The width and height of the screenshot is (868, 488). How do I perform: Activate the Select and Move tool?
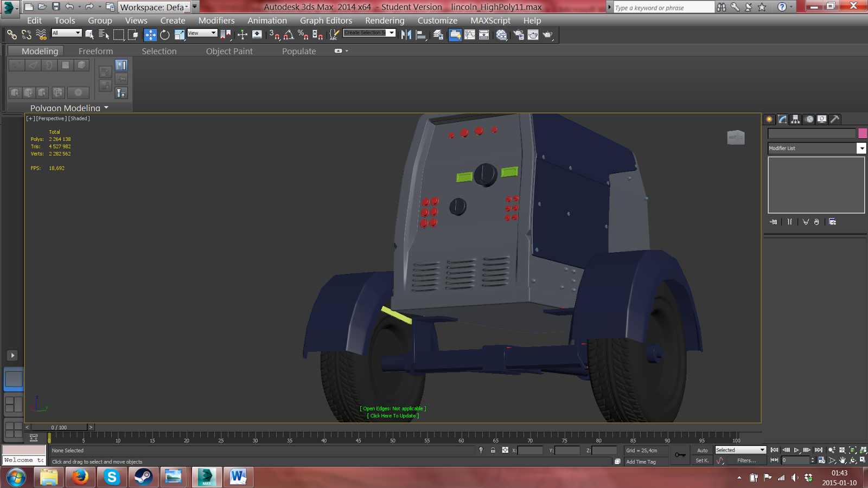click(x=150, y=35)
